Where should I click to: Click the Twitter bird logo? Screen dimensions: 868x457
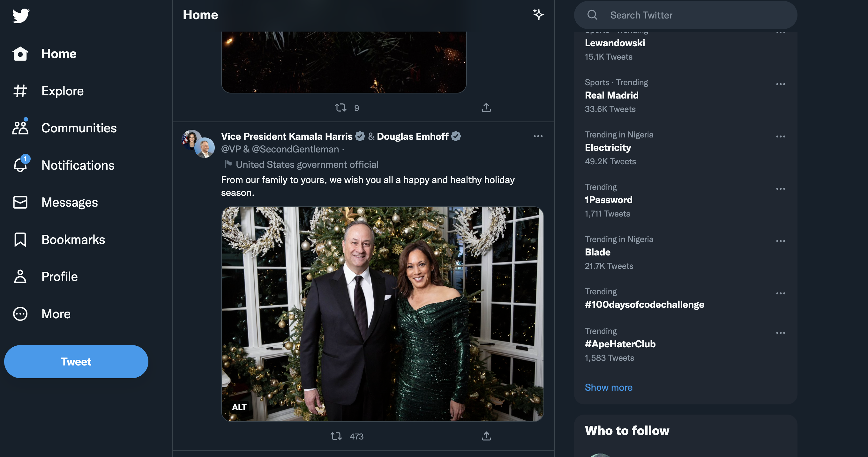click(21, 16)
